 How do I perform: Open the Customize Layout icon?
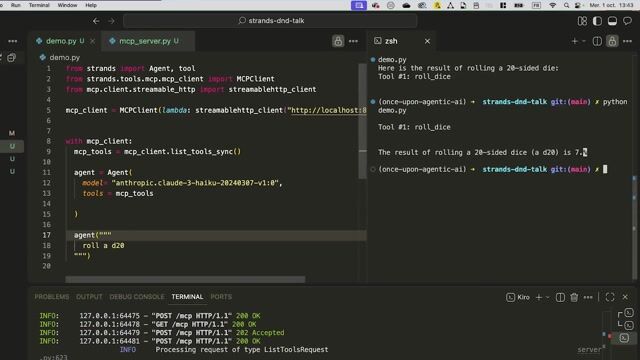pos(582,21)
